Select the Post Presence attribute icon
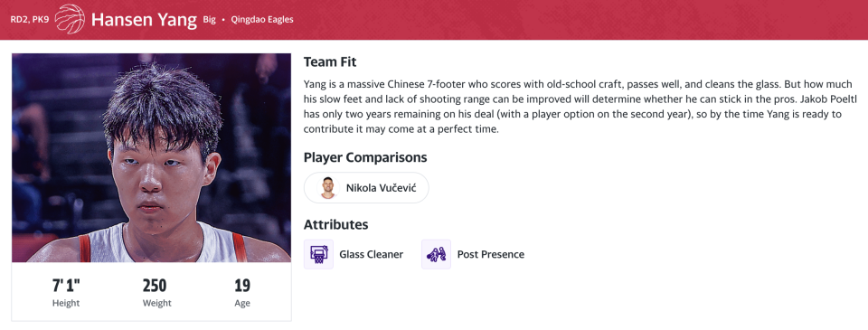Screen dimensions: 868x330 pos(436,254)
